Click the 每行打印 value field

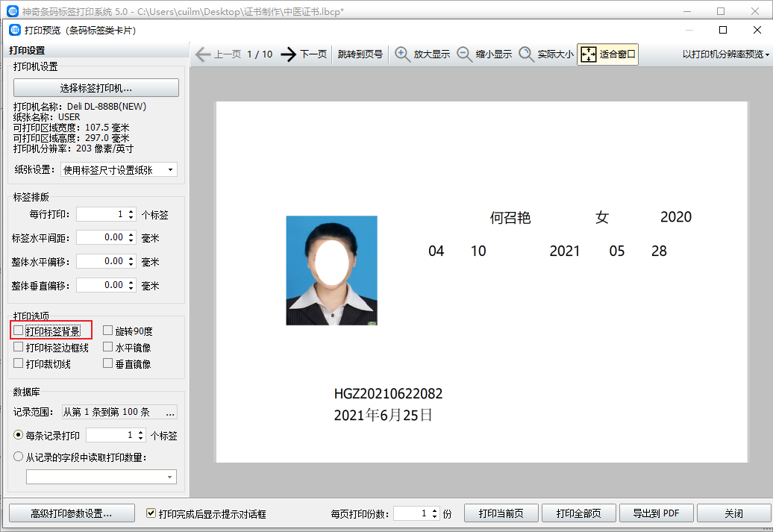point(101,214)
